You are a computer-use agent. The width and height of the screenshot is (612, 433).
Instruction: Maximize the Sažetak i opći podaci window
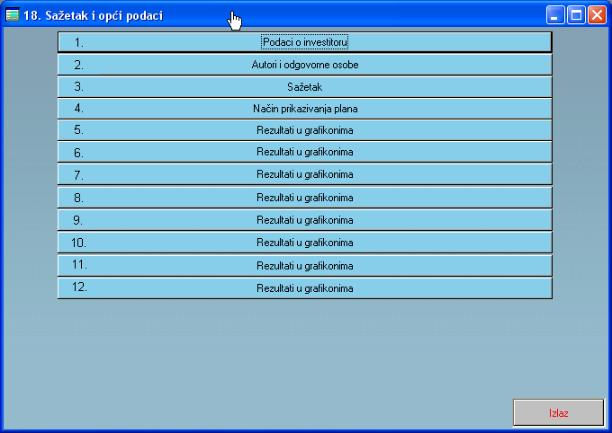[576, 15]
